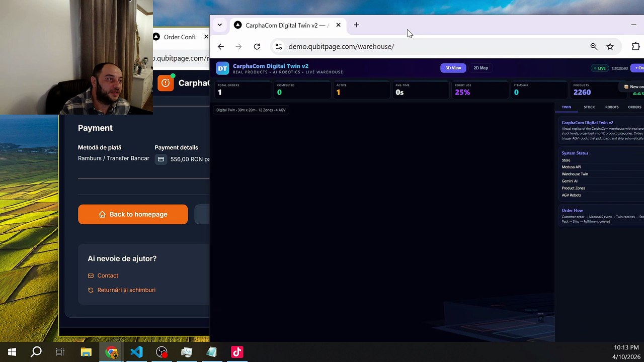
Task: Open the zoom magnifier icon in address bar
Action: coord(594,46)
